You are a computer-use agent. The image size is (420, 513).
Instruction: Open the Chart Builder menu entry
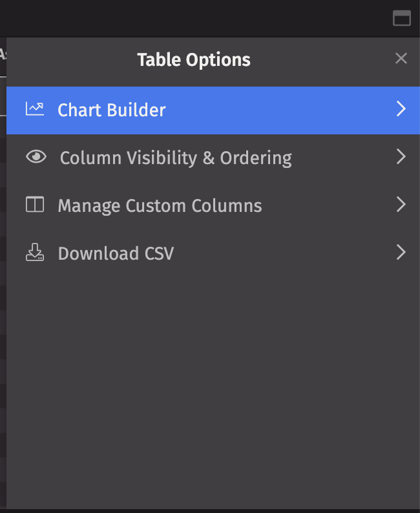click(112, 110)
